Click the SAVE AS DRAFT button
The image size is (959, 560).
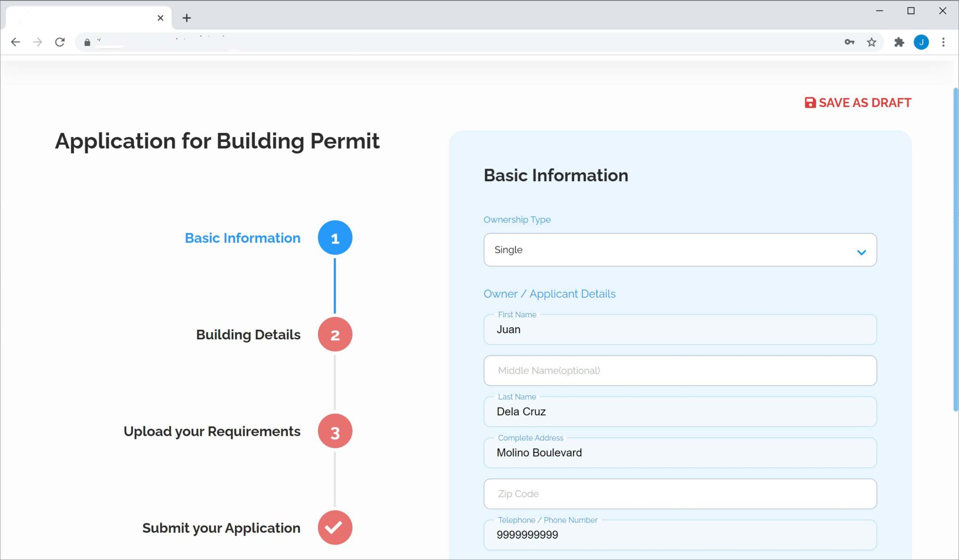pyautogui.click(x=864, y=103)
